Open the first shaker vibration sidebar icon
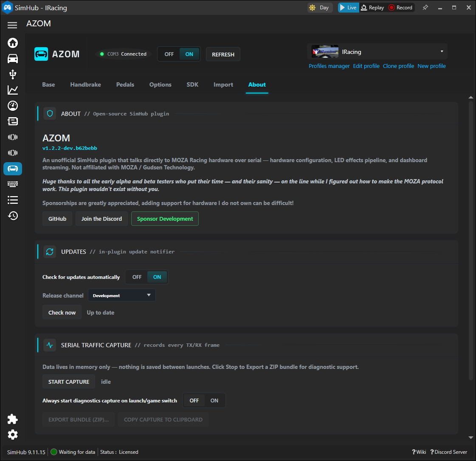The width and height of the screenshot is (476, 461). pos(12,137)
